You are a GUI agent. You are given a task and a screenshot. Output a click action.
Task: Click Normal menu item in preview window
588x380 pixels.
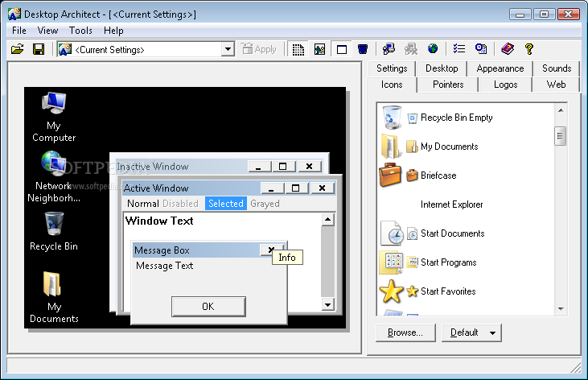pyautogui.click(x=143, y=204)
